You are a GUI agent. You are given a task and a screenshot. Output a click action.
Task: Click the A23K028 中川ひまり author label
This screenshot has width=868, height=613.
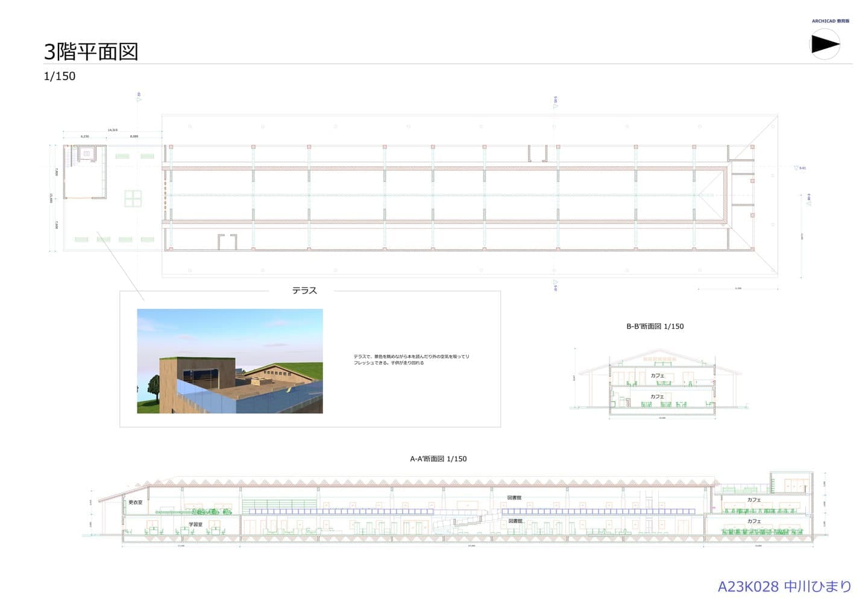point(784,586)
